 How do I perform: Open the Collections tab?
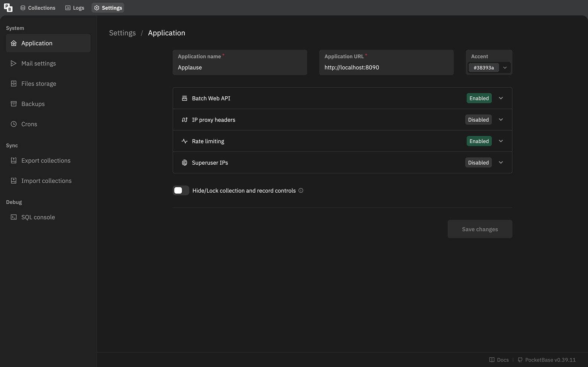pos(38,8)
